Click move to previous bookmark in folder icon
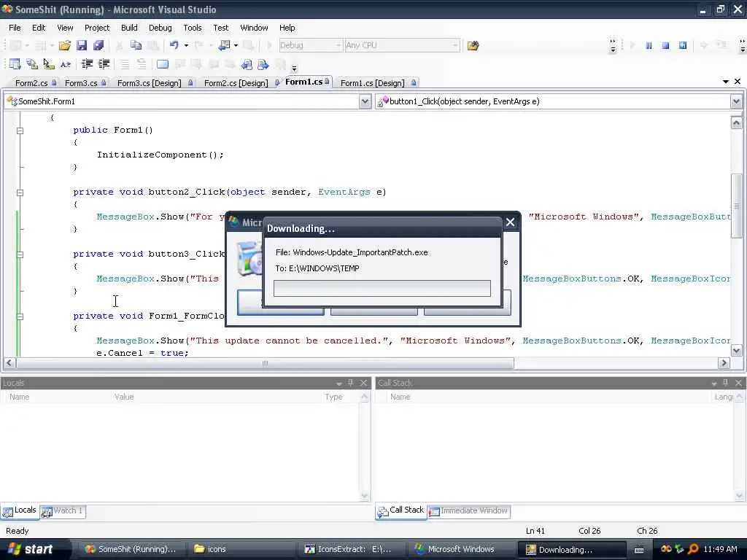747x560 pixels. (x=247, y=64)
